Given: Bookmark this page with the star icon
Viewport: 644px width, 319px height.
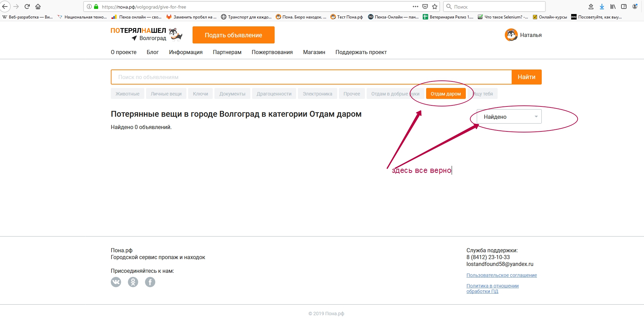Looking at the screenshot, I should tap(435, 7).
